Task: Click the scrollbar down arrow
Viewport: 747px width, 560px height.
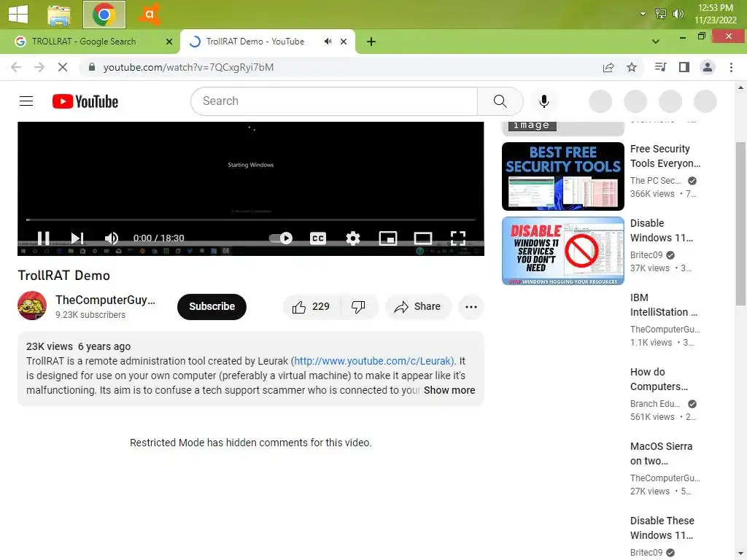Action: click(x=740, y=554)
